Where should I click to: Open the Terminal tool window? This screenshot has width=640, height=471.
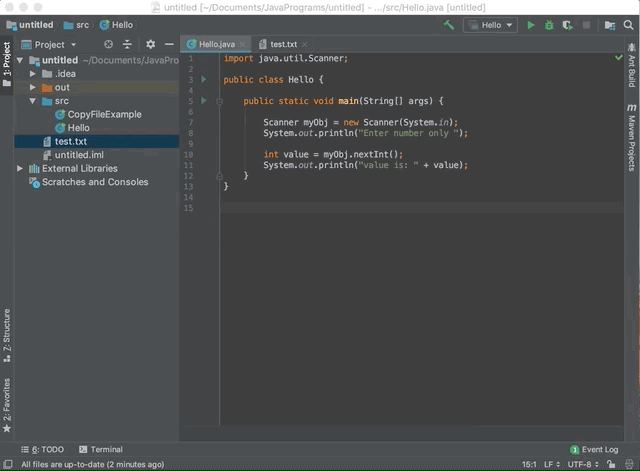101,449
